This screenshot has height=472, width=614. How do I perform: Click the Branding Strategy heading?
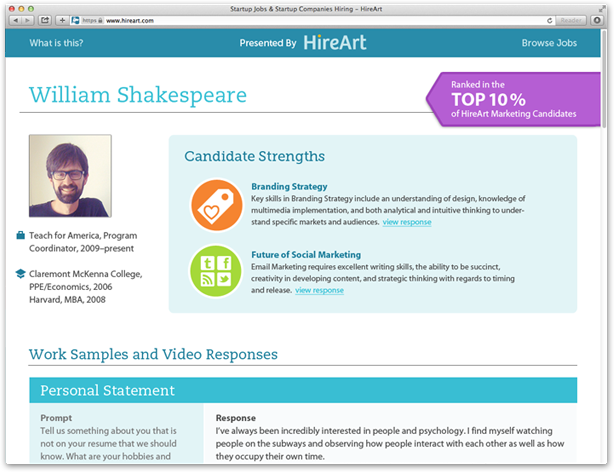click(x=289, y=186)
